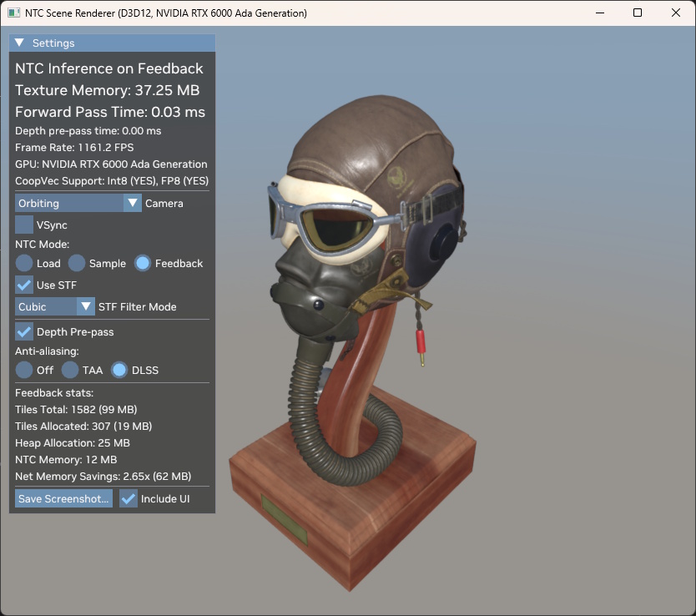Collapse the Settings panel
Image resolution: width=696 pixels, height=616 pixels.
[x=53, y=42]
